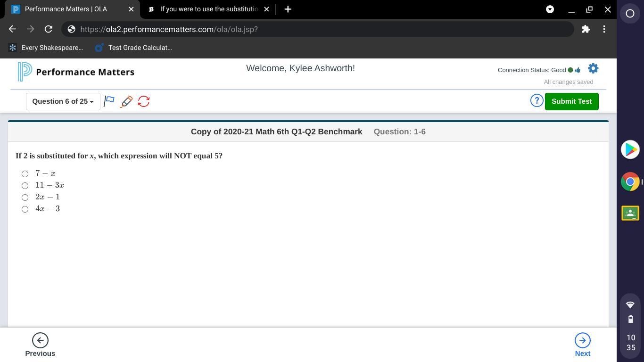Go to the Next question
Viewport: 644px width, 362px height.
click(582, 345)
